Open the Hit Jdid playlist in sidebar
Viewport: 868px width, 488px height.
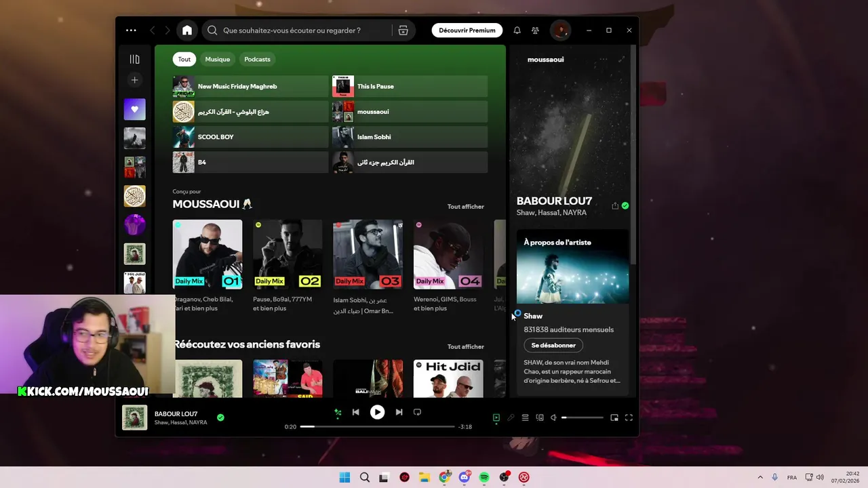(134, 283)
